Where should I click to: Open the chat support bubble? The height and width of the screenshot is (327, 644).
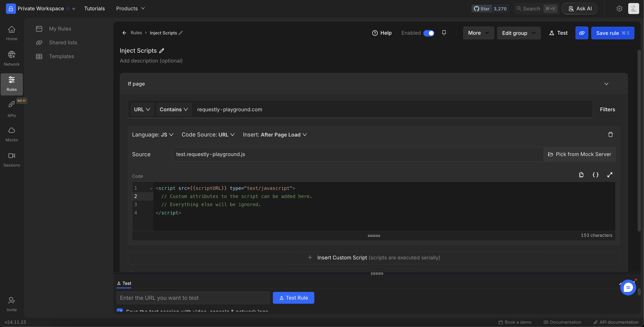click(628, 287)
